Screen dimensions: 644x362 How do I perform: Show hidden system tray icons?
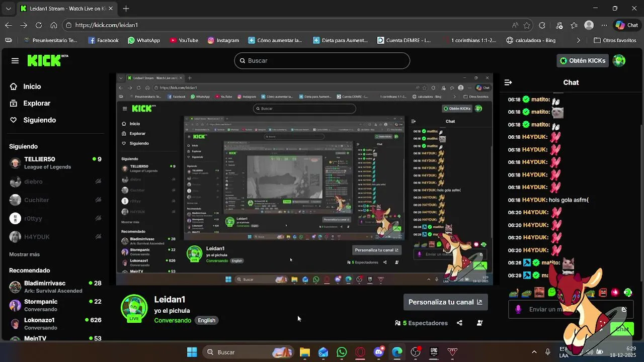(534, 352)
